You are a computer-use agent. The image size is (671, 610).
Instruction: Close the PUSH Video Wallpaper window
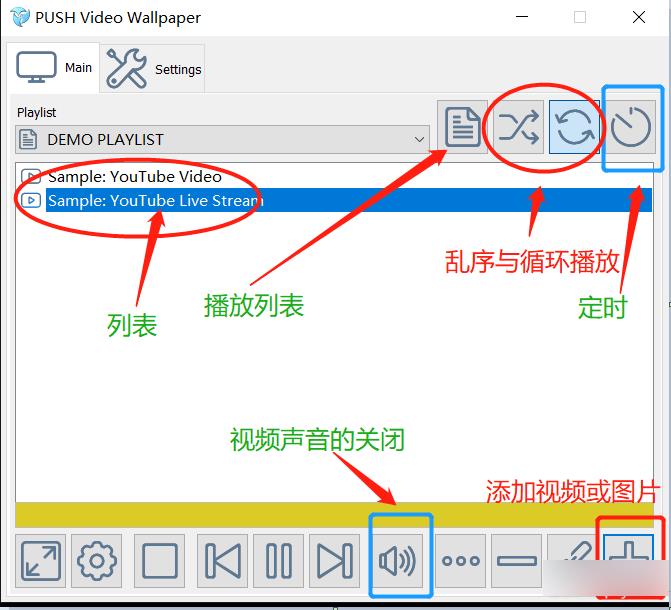click(639, 17)
